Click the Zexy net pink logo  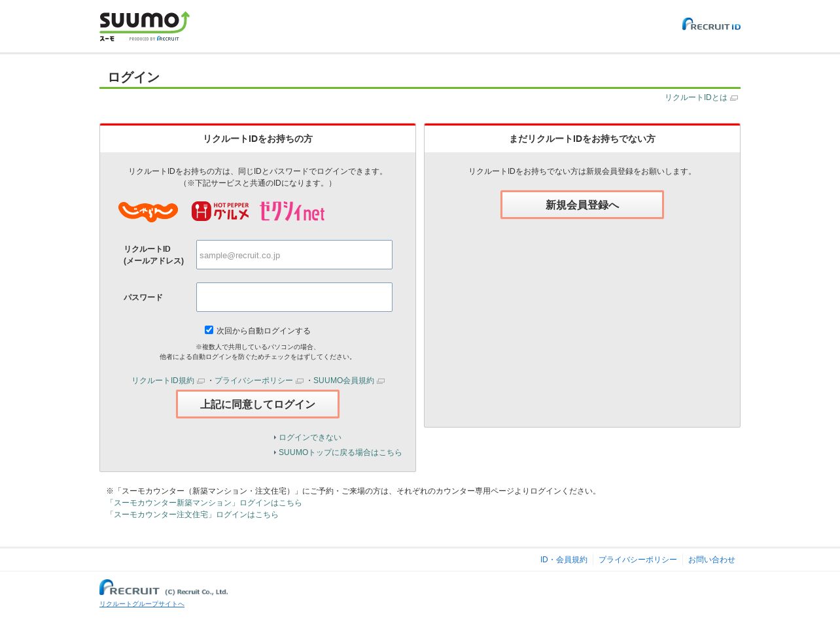[292, 211]
